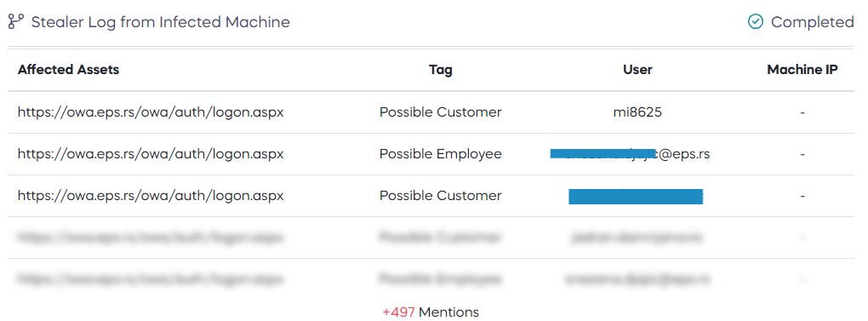Sort by User column header
Viewport: 868px width, 321px height.
(x=637, y=70)
